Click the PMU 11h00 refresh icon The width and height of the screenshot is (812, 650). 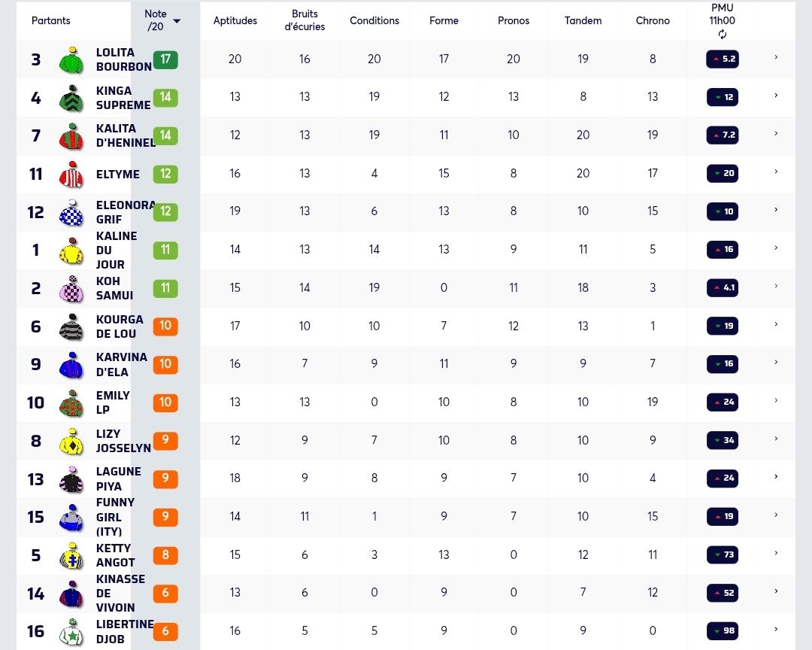click(722, 34)
